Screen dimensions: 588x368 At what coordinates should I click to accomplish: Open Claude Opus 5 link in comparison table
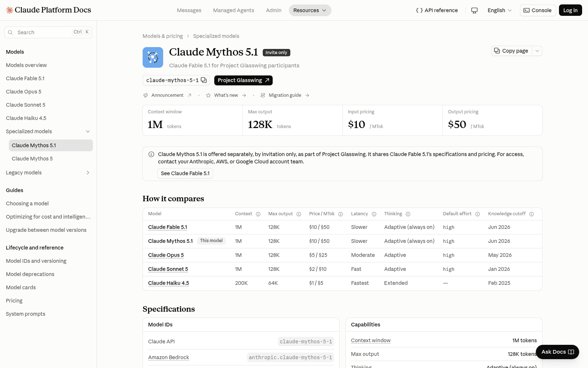pyautogui.click(x=166, y=255)
